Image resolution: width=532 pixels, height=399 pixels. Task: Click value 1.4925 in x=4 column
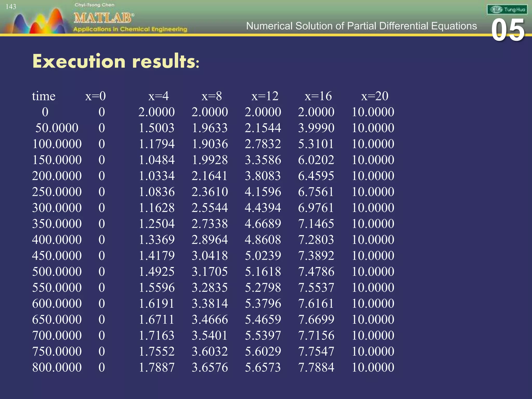[x=157, y=271]
